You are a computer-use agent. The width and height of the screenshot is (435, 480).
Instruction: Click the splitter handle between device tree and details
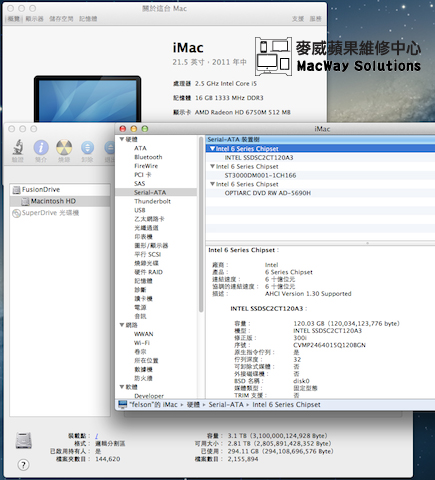coord(367,243)
